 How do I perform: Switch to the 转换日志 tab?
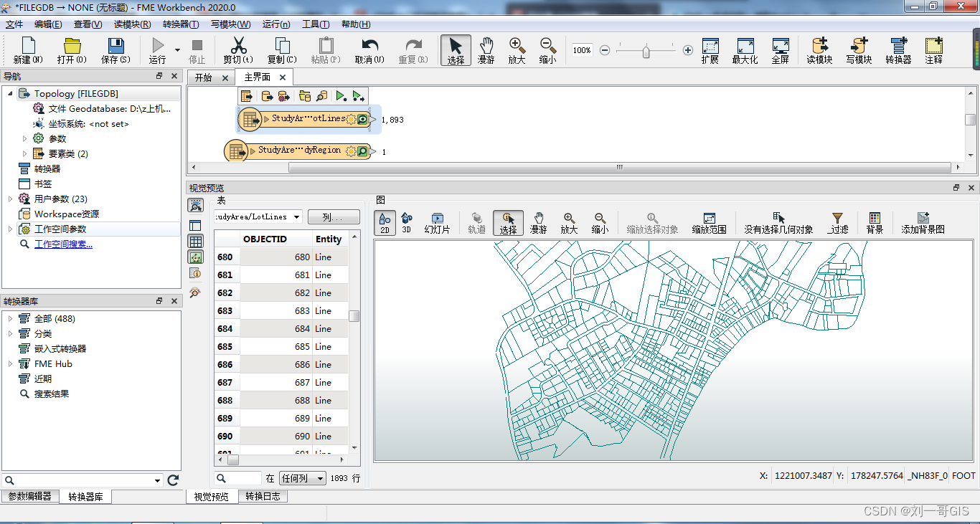click(x=263, y=496)
